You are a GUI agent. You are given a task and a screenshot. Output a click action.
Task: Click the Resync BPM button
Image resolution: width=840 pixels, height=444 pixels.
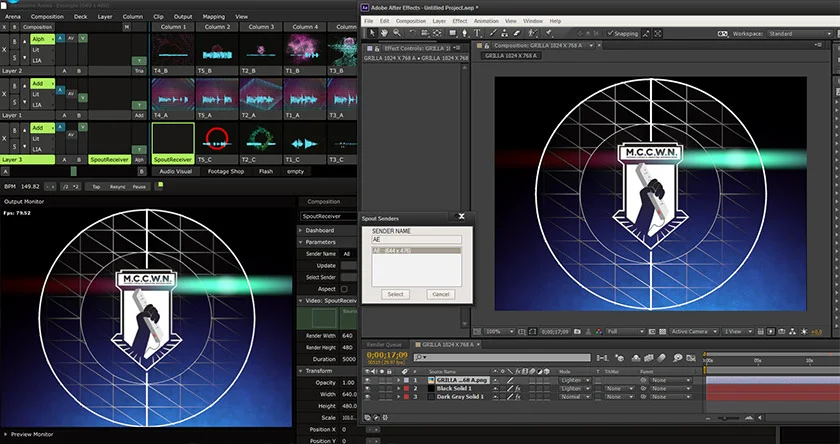(117, 186)
